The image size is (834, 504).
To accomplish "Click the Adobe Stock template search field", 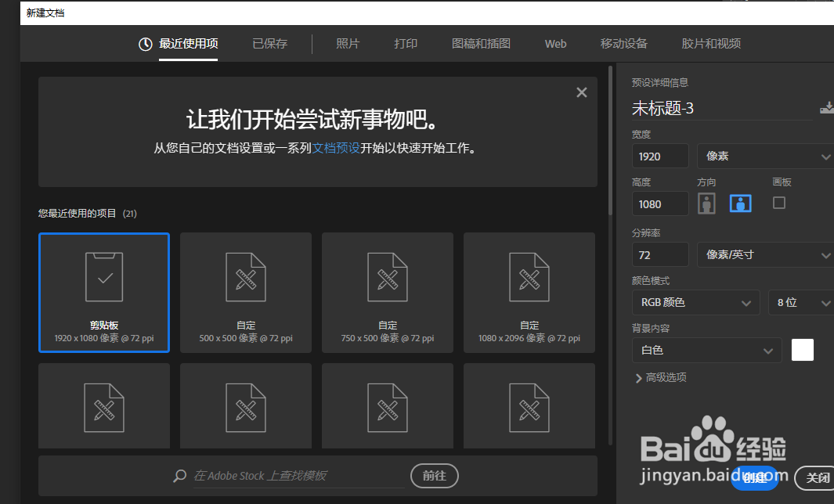I will (x=299, y=476).
